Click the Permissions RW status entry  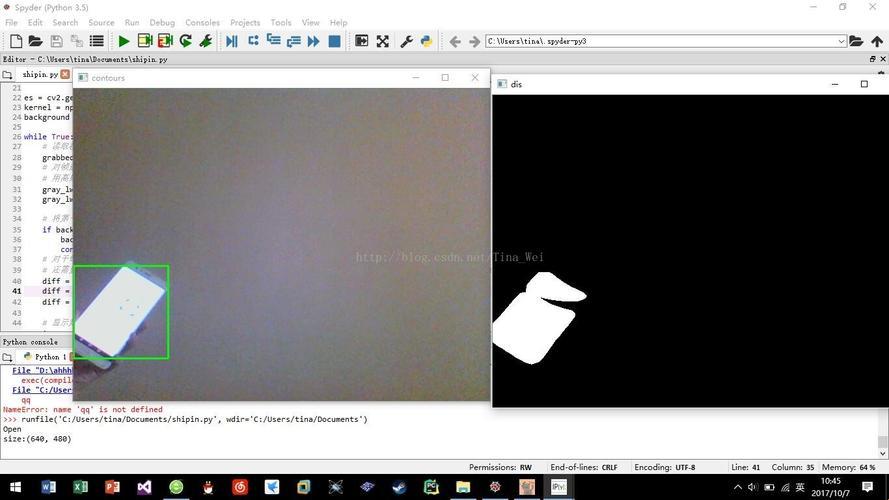click(500, 467)
